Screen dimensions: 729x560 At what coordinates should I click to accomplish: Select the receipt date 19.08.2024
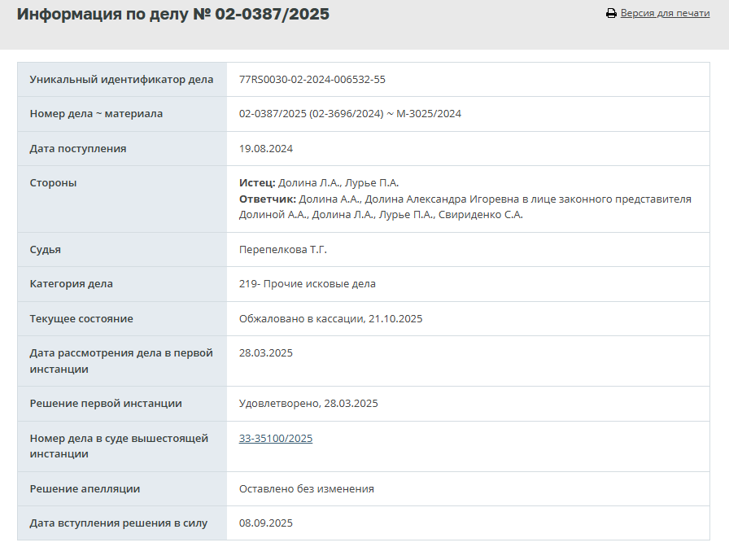pos(266,149)
